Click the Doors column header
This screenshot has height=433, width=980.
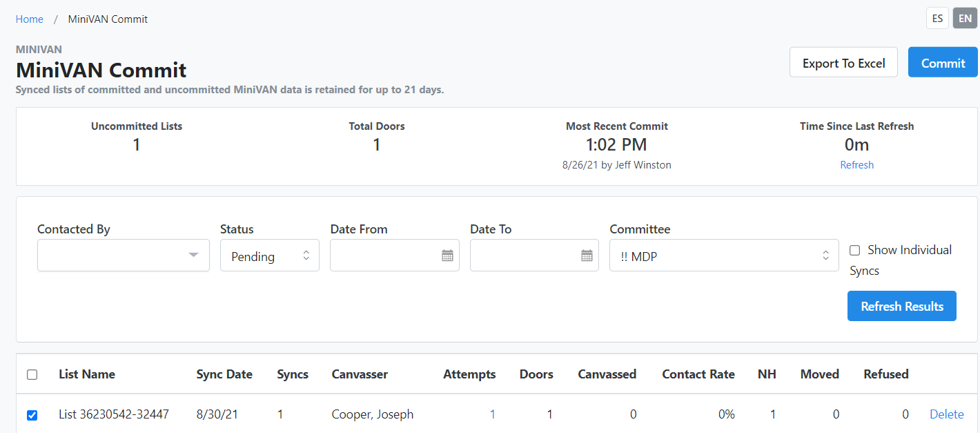(x=536, y=374)
